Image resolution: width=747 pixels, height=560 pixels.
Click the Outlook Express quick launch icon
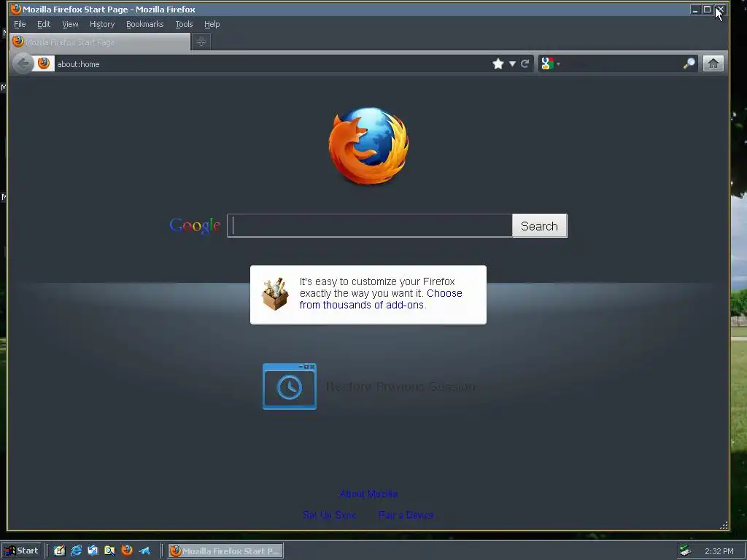point(93,551)
